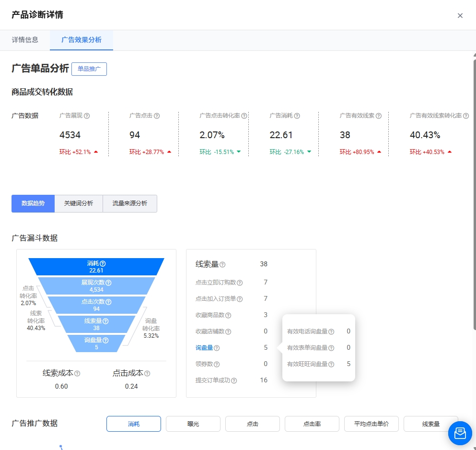Click the help icon next to 领券数
This screenshot has height=450, width=476.
[x=217, y=364]
